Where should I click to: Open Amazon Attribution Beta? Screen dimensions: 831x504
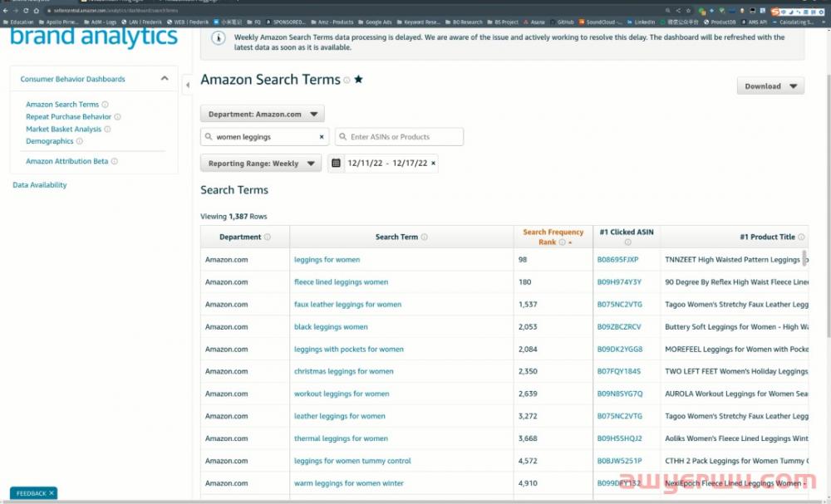point(66,161)
